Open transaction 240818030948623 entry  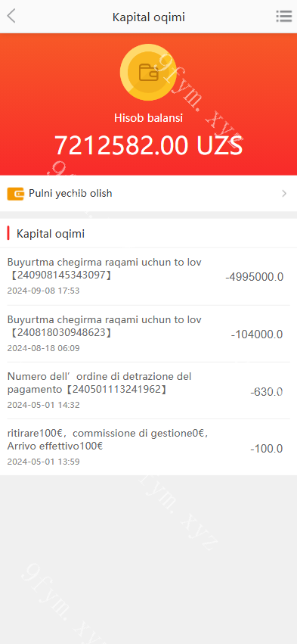click(x=148, y=334)
